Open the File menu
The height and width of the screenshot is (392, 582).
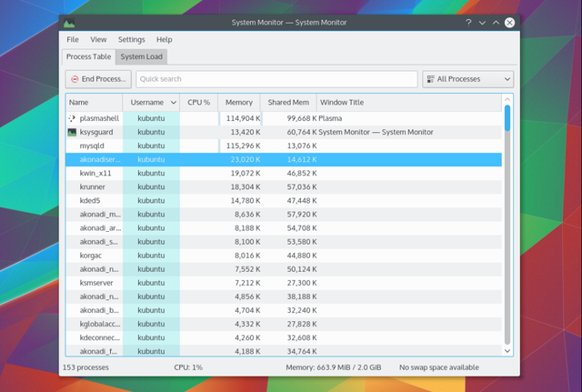(73, 40)
